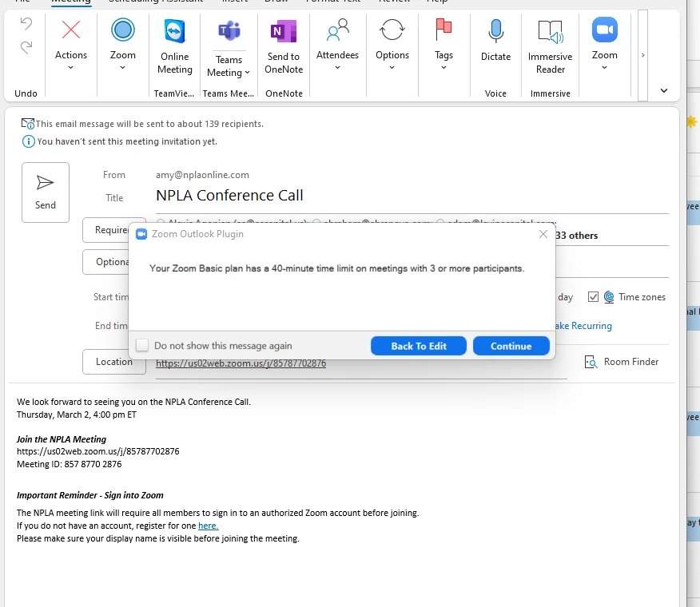This screenshot has width=700, height=607.
Task: Open the Zoom URL in Location field
Action: [x=241, y=363]
